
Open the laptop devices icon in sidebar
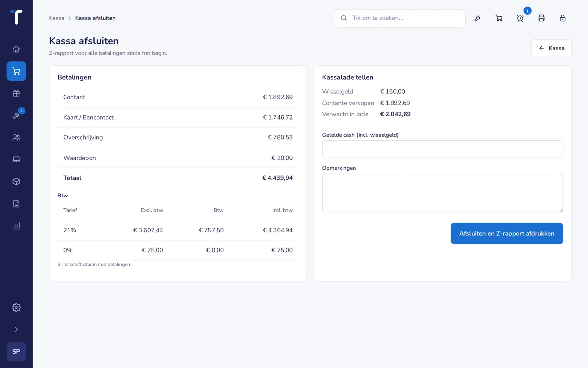click(16, 159)
